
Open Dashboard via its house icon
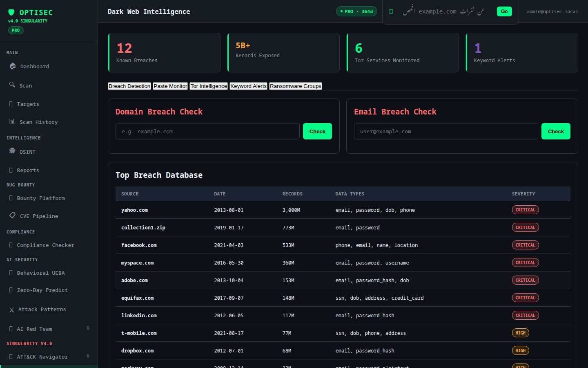13,66
